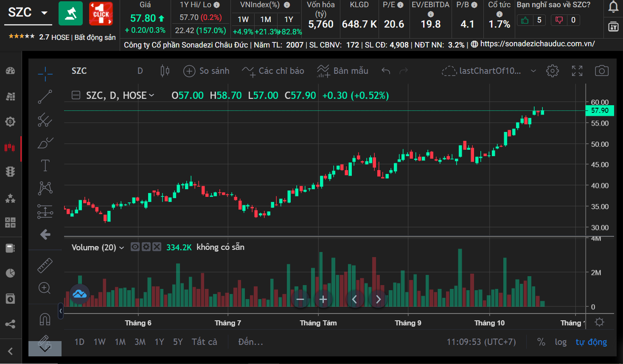Open the Các chỉ báo indicators button
The width and height of the screenshot is (623, 364).
coord(273,71)
